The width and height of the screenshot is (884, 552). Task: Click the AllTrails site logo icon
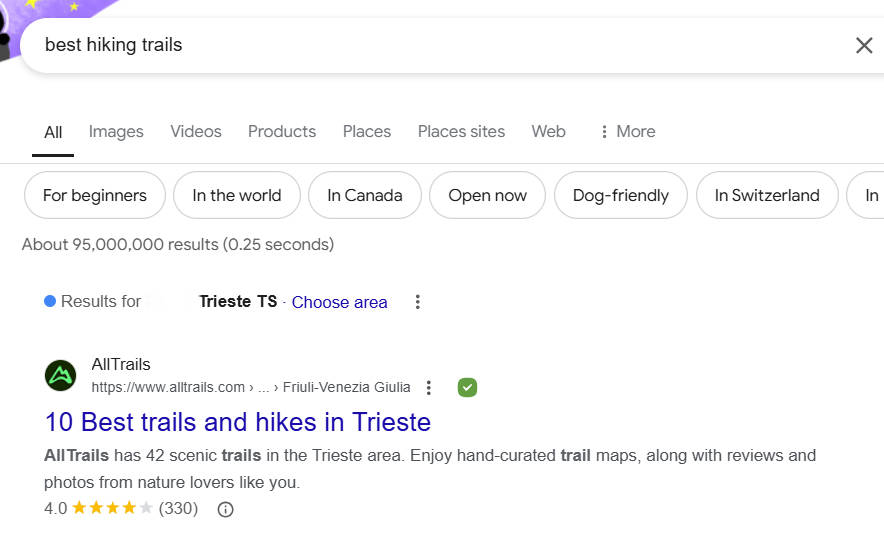point(60,376)
